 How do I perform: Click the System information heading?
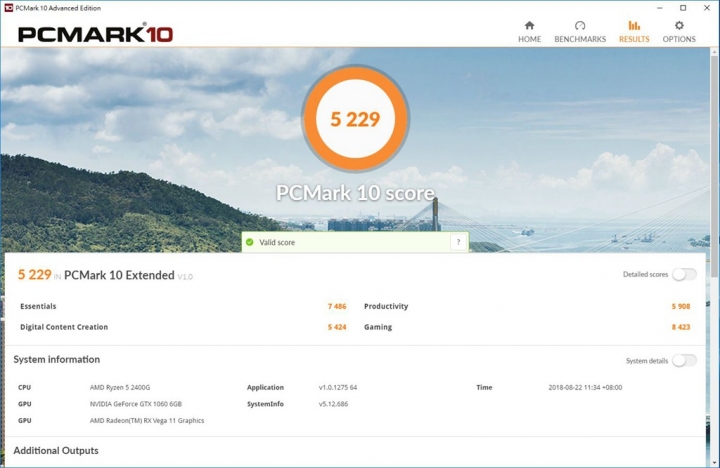pyautogui.click(x=56, y=359)
